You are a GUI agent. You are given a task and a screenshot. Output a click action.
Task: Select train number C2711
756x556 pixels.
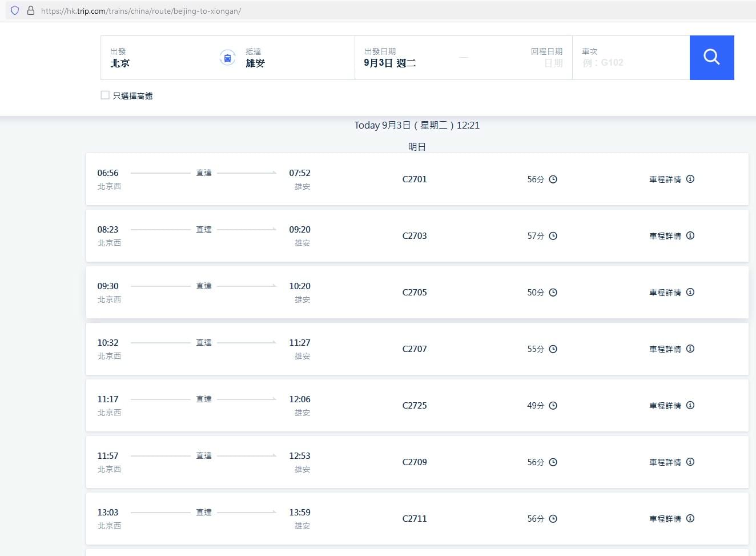[415, 519]
